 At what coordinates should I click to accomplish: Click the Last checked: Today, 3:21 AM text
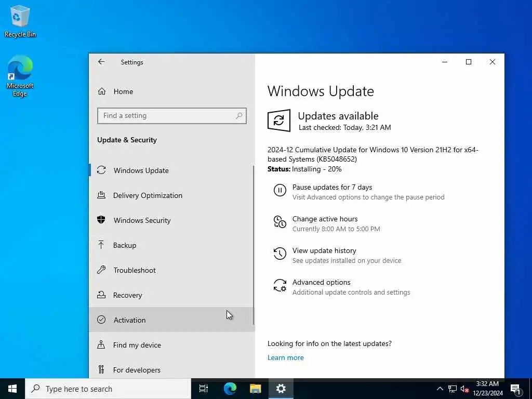(x=345, y=128)
